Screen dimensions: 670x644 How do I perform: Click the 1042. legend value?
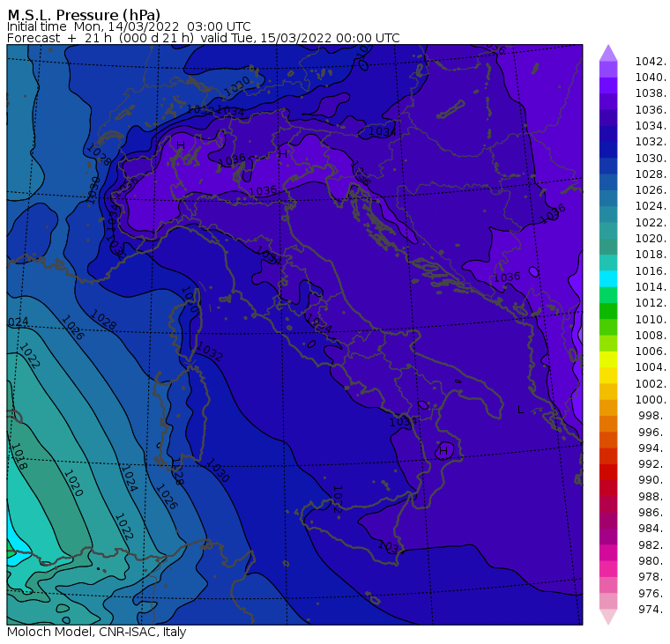point(651,62)
